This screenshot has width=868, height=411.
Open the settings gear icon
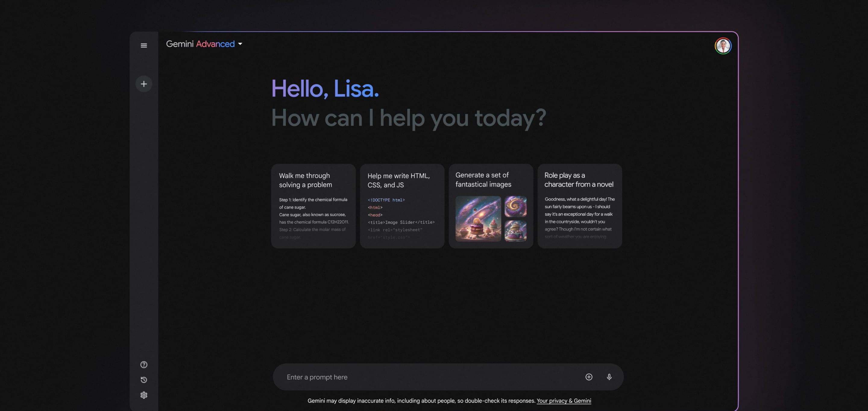click(x=144, y=395)
